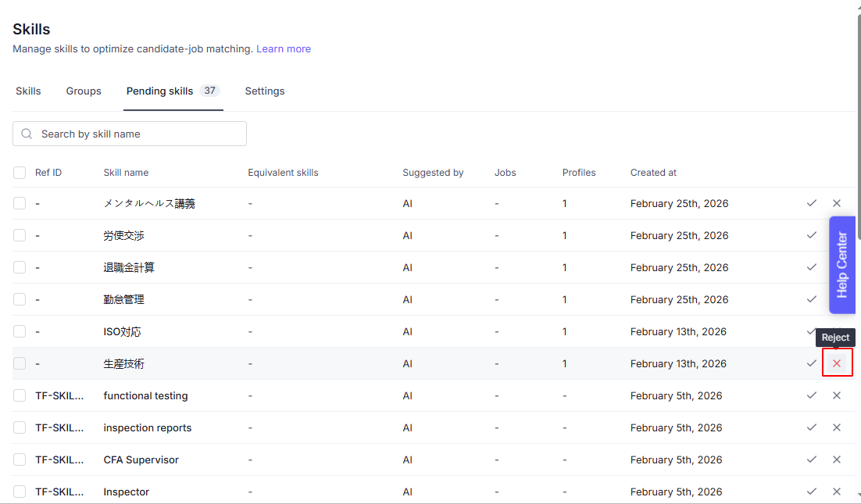This screenshot has height=504, width=861.
Task: Reject the 勤怠管理 pending skill
Action: tap(837, 299)
